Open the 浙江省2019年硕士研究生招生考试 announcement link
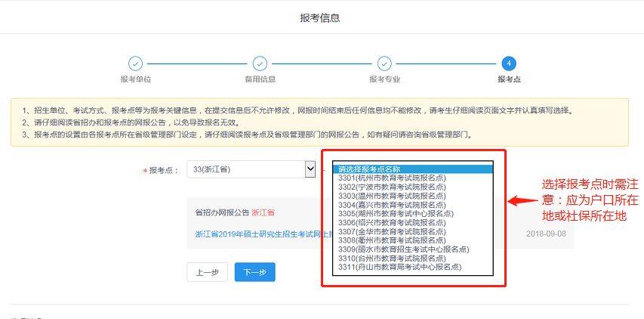Viewport: 644px width, 319px height. [257, 234]
